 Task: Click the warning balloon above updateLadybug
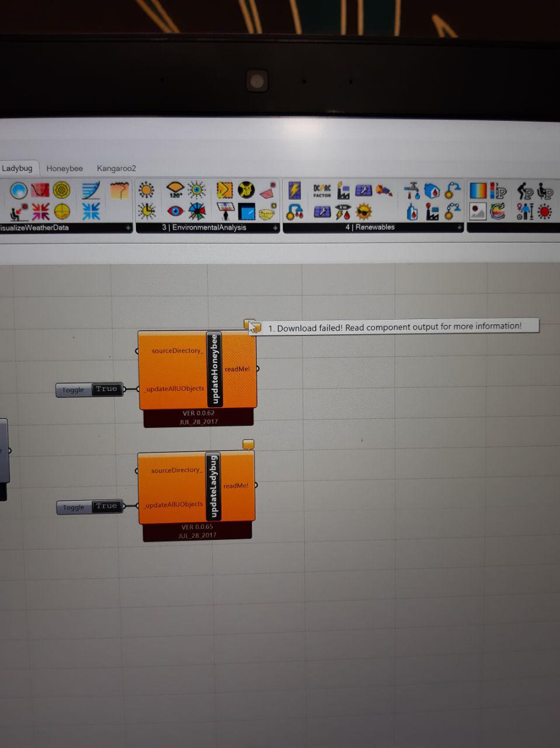[248, 444]
